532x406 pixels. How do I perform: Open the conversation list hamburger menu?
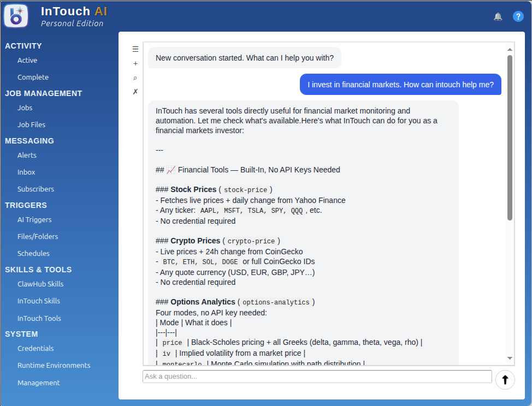click(135, 49)
